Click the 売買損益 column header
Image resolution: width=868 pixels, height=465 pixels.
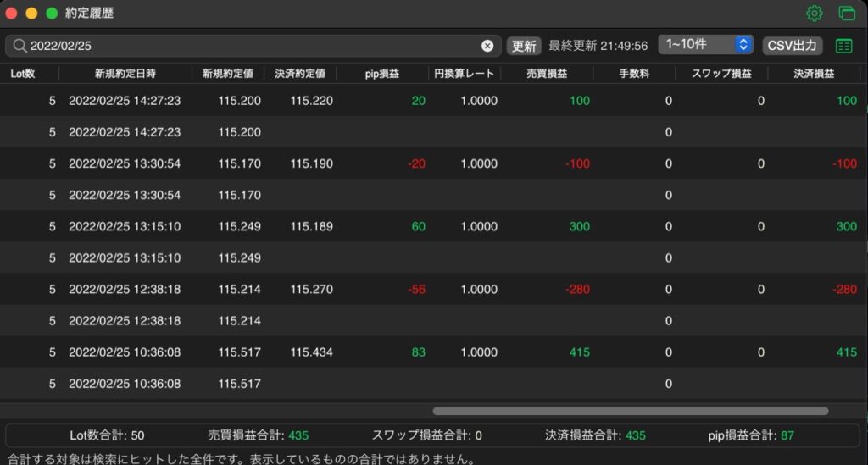click(547, 74)
